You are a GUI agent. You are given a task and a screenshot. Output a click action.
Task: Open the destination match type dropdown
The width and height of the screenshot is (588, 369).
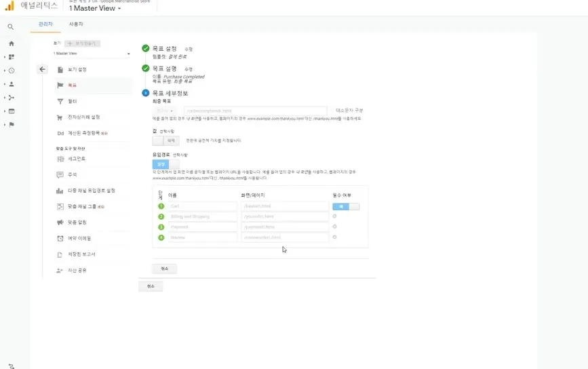point(164,111)
